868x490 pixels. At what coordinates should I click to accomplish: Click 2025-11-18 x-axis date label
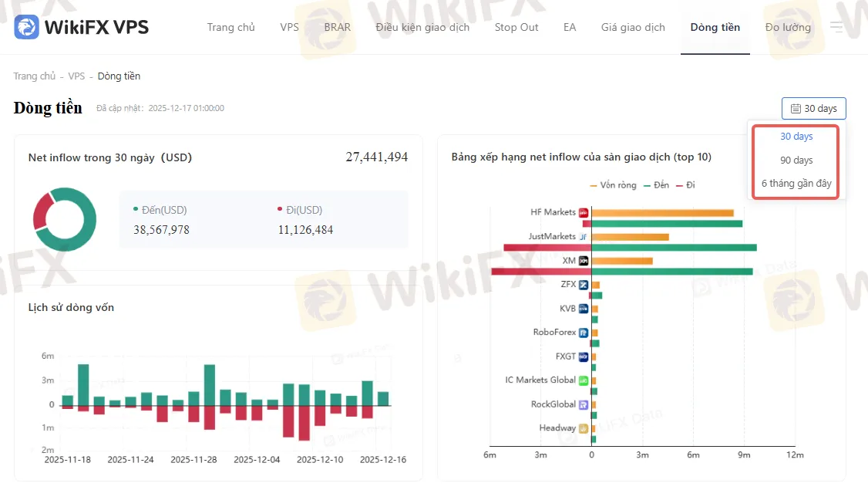(68, 460)
